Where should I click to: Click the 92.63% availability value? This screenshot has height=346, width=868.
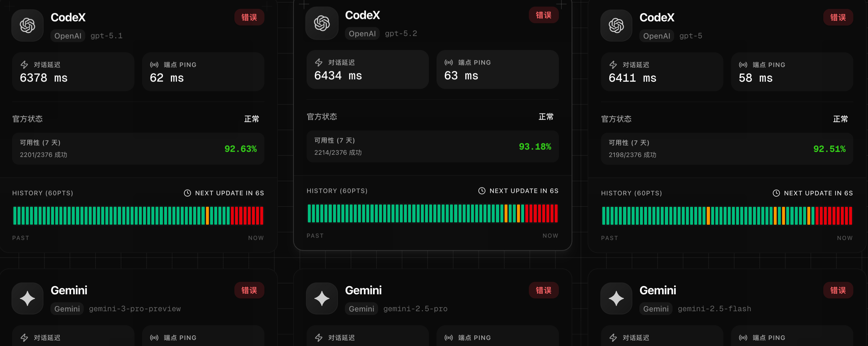point(240,149)
